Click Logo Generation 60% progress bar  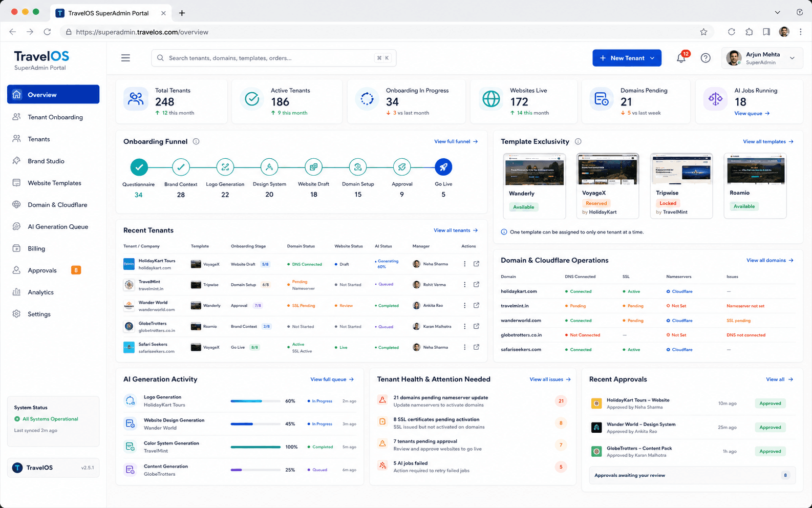click(255, 401)
